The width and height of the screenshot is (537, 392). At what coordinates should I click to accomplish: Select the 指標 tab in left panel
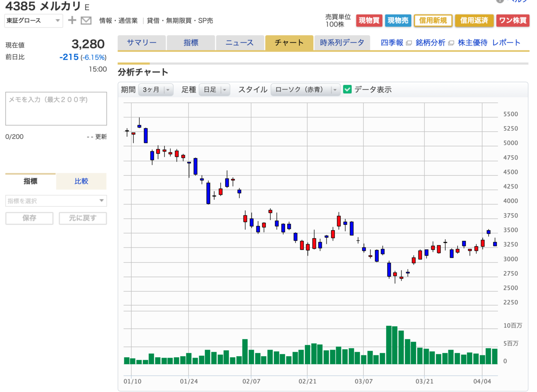coord(30,181)
